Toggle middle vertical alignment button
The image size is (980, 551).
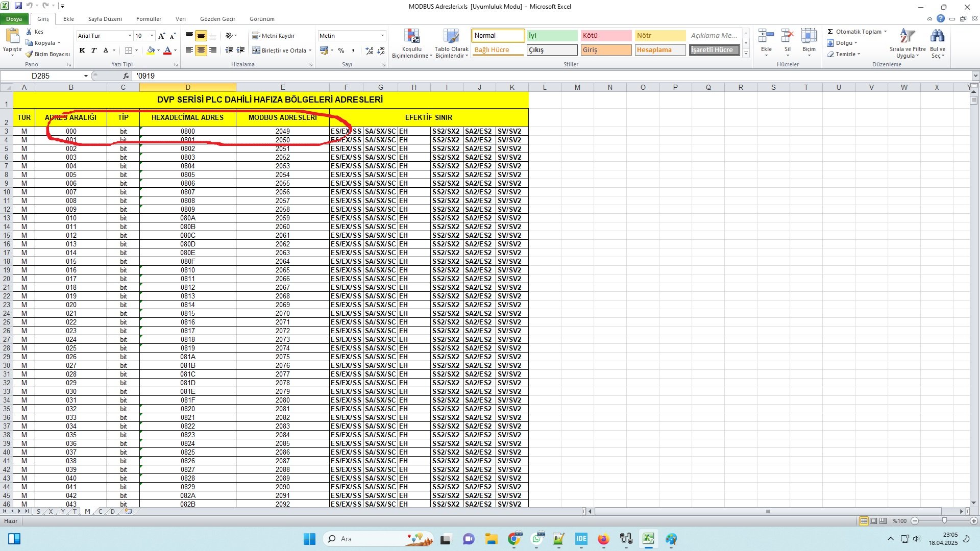tap(201, 36)
